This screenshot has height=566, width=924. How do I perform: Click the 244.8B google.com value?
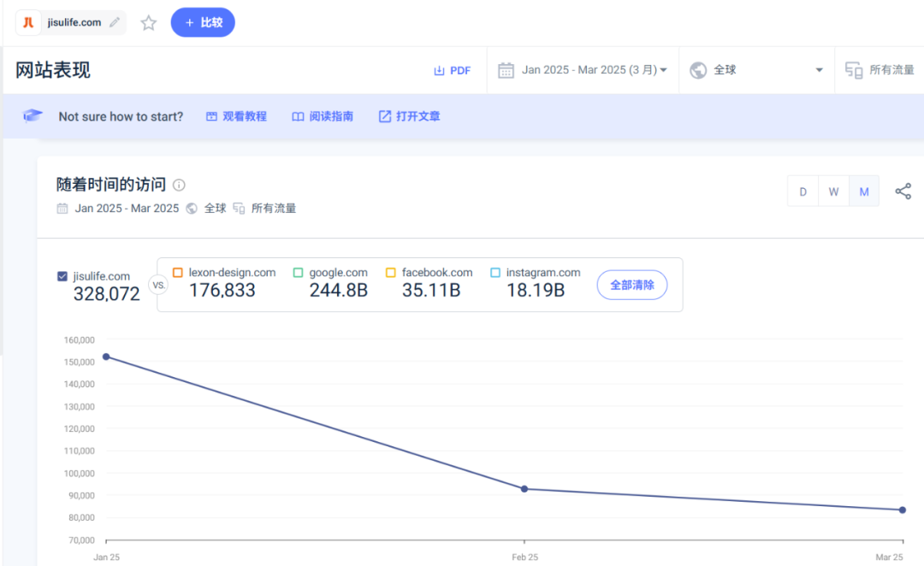[x=339, y=291]
